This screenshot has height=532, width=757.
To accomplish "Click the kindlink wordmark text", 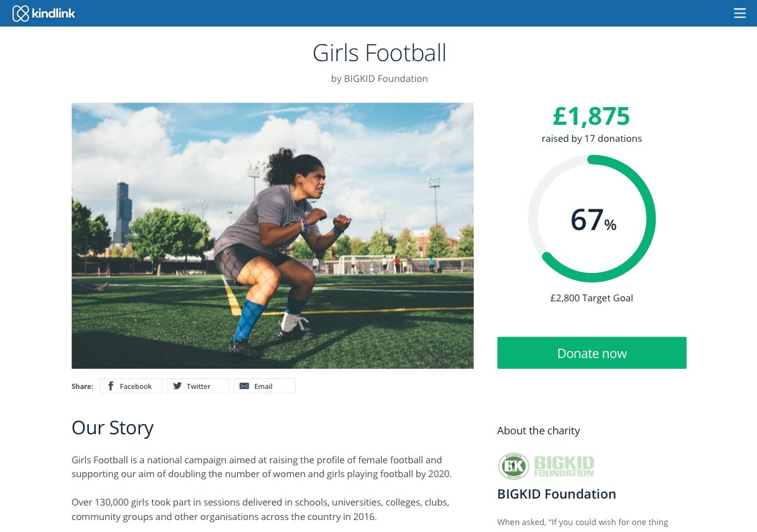I will point(54,13).
